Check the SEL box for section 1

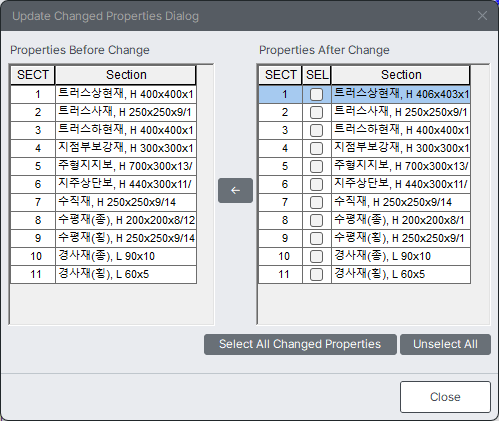316,94
